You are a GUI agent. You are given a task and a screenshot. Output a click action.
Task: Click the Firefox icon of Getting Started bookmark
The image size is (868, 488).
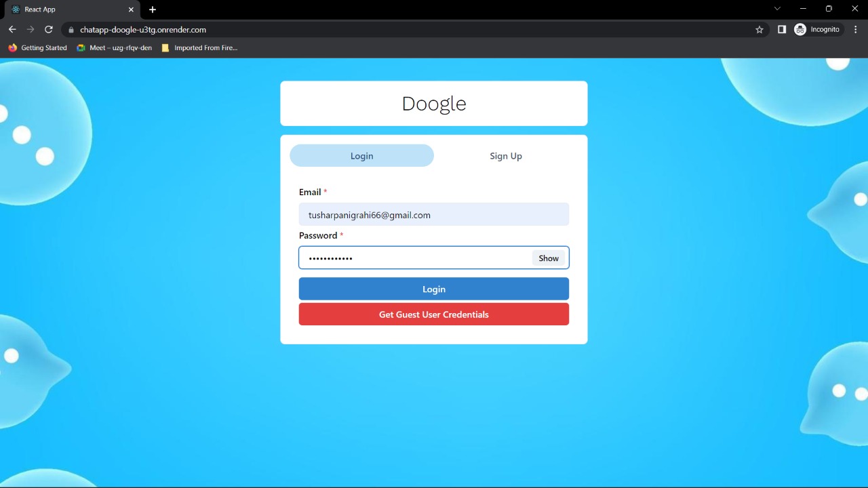click(13, 48)
